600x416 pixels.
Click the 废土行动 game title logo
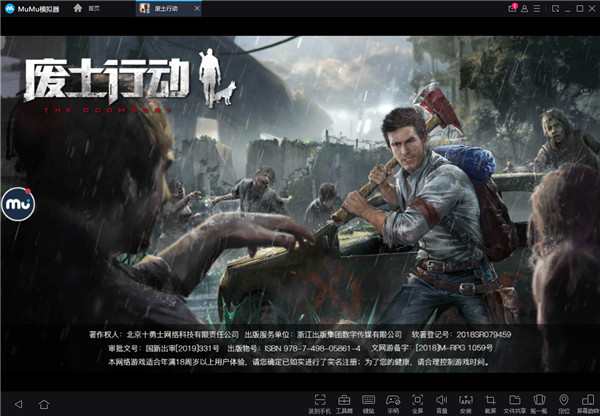(130, 82)
